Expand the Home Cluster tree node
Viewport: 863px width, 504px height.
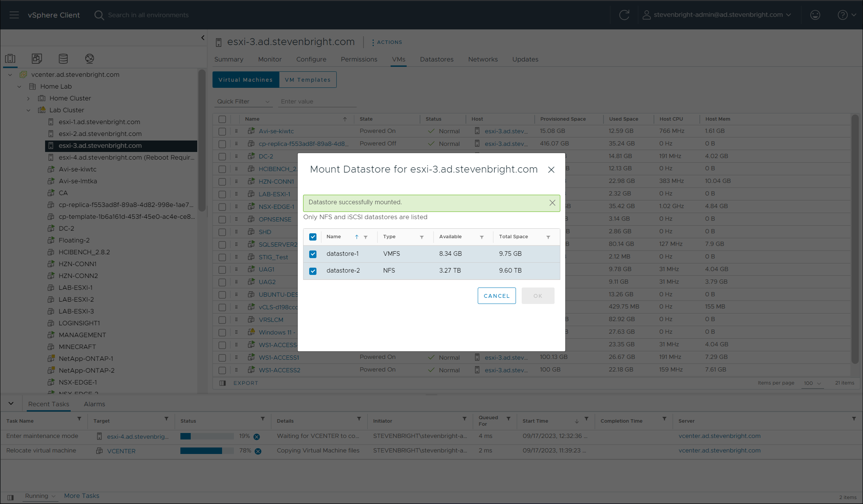28,99
